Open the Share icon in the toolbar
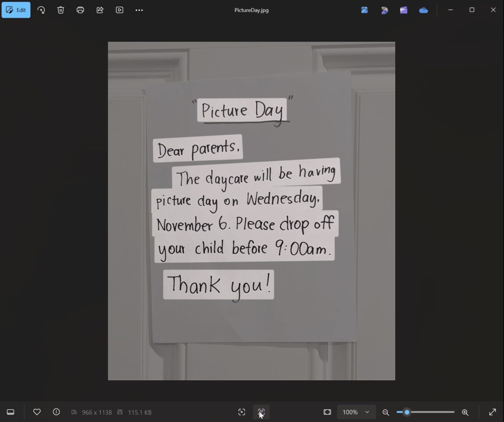 100,10
